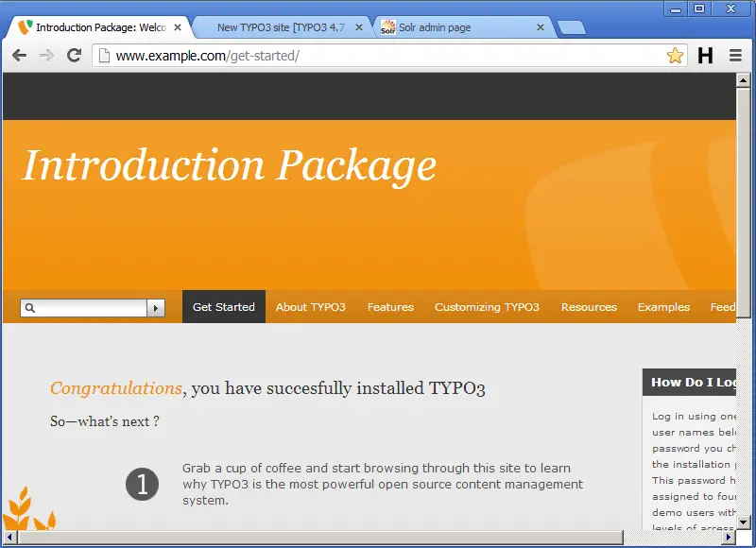The width and height of the screenshot is (756, 548).
Task: Click the page icon in the address bar
Action: 104,56
